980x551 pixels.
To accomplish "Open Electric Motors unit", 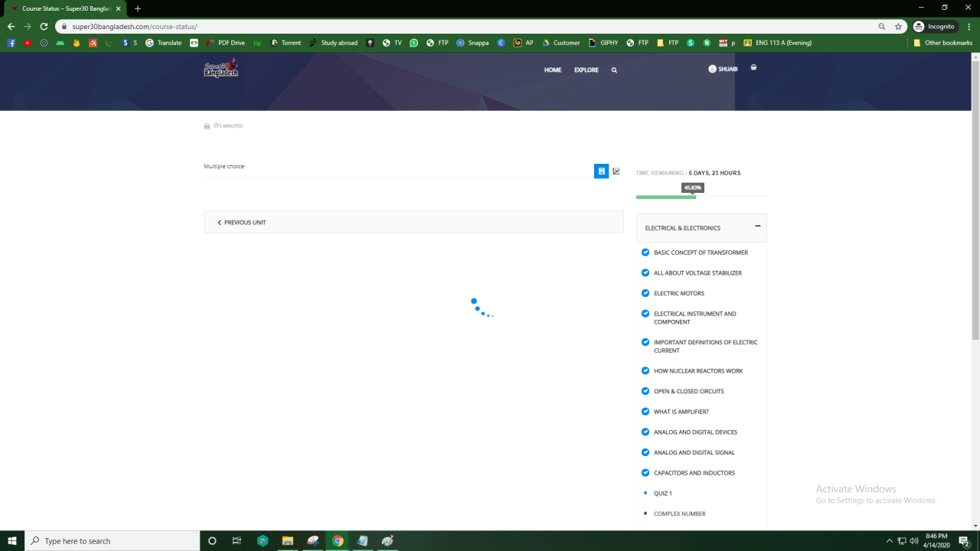I will [678, 294].
